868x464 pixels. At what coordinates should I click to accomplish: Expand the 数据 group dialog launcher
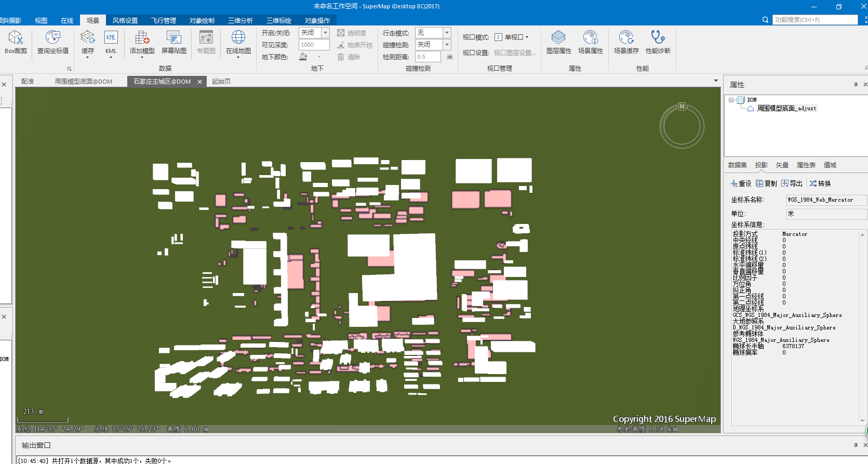click(69, 69)
